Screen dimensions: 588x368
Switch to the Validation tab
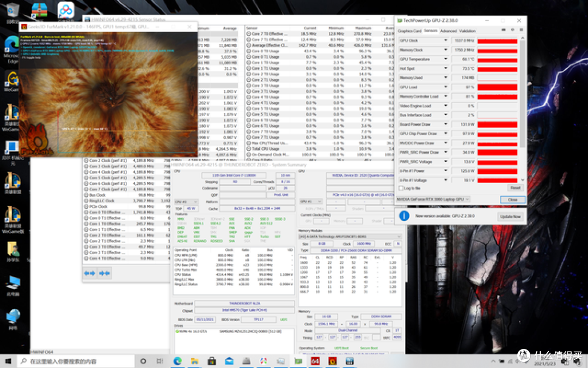pos(467,31)
